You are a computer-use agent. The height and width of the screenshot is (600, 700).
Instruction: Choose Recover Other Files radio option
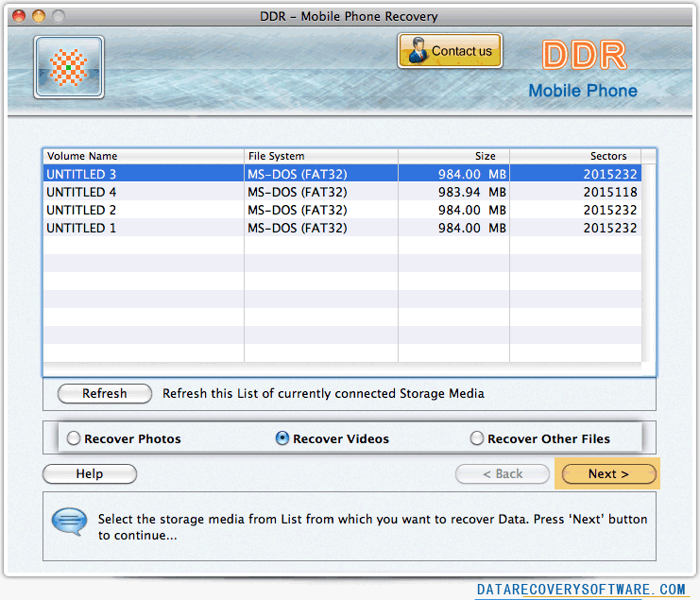tap(477, 438)
